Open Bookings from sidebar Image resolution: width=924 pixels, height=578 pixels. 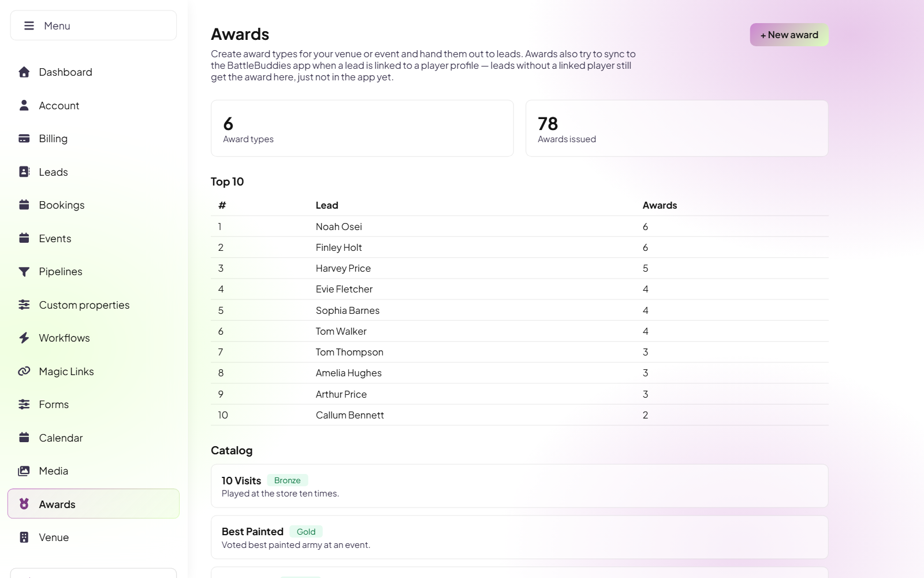94,205
